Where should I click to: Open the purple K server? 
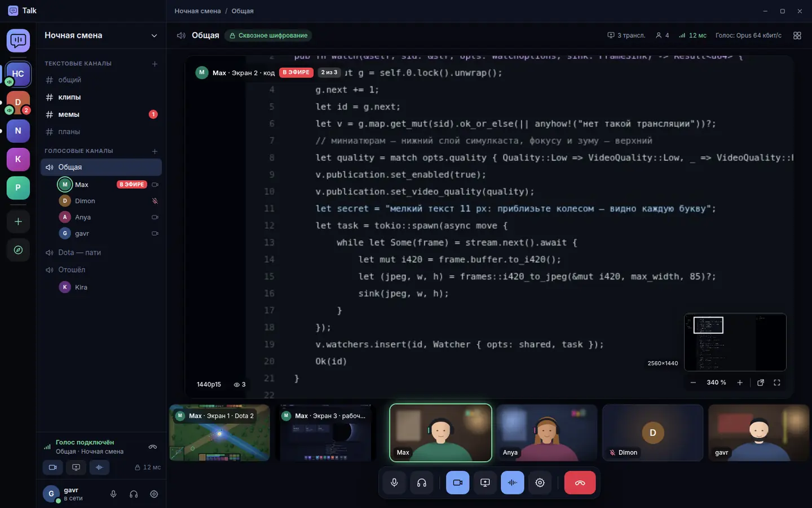(x=18, y=159)
